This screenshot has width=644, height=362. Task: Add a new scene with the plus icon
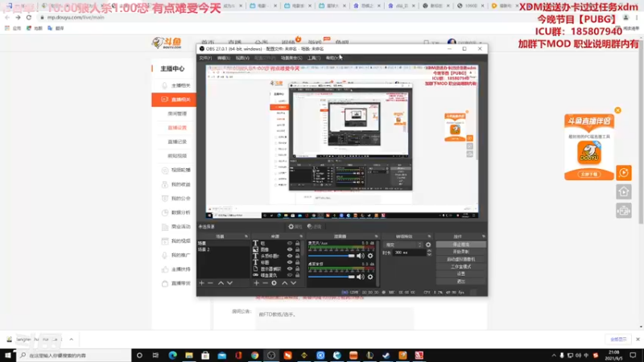click(202, 283)
